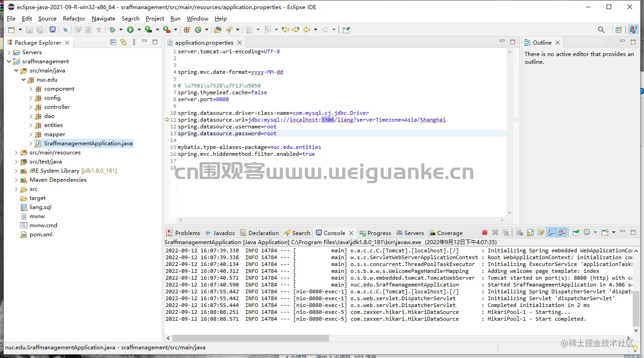Click the Debug bug icon in toolbar
This screenshot has height=358, width=644.
tap(112, 30)
